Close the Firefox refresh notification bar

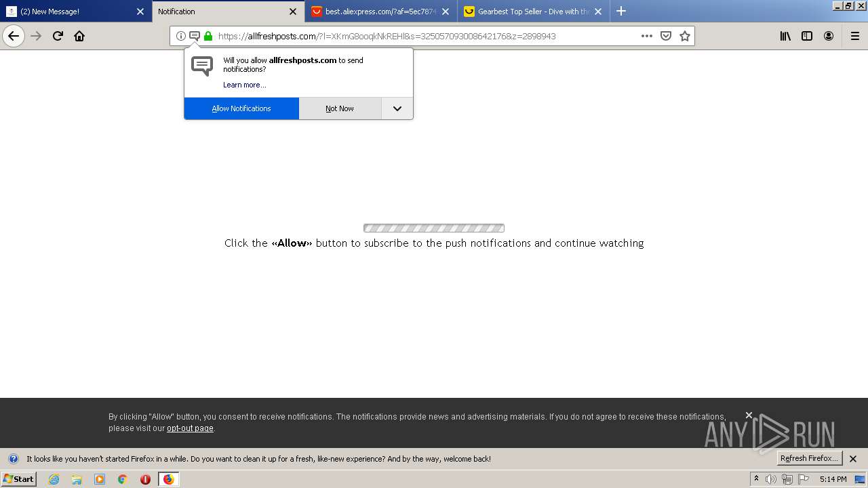853,459
